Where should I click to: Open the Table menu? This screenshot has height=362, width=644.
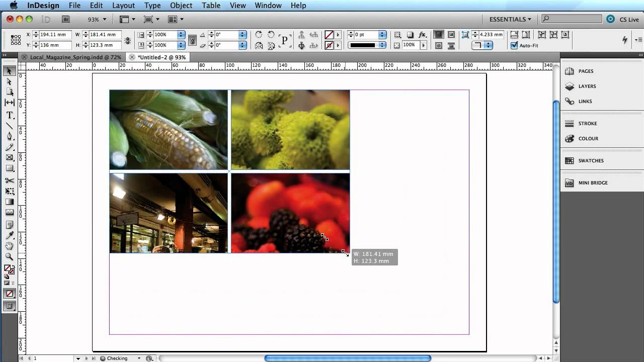tap(211, 6)
